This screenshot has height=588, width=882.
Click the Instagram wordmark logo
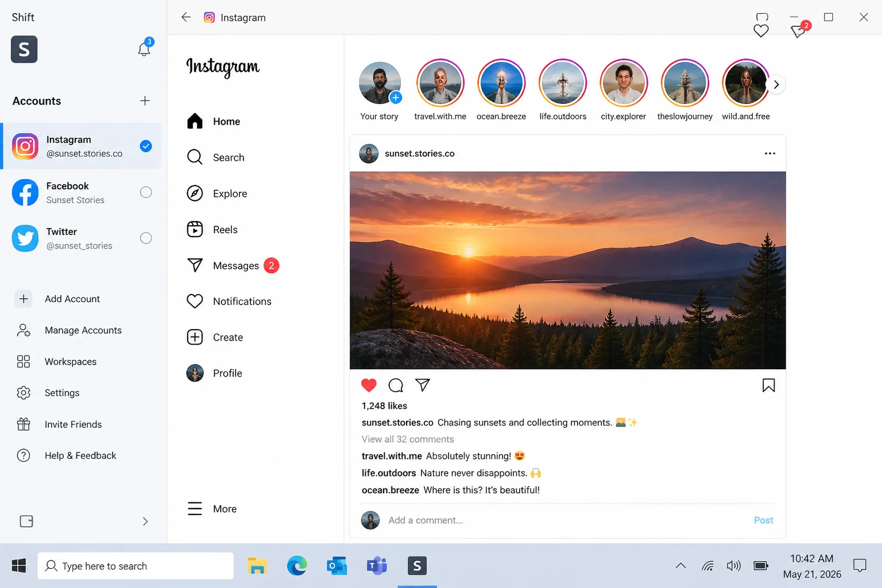point(223,67)
